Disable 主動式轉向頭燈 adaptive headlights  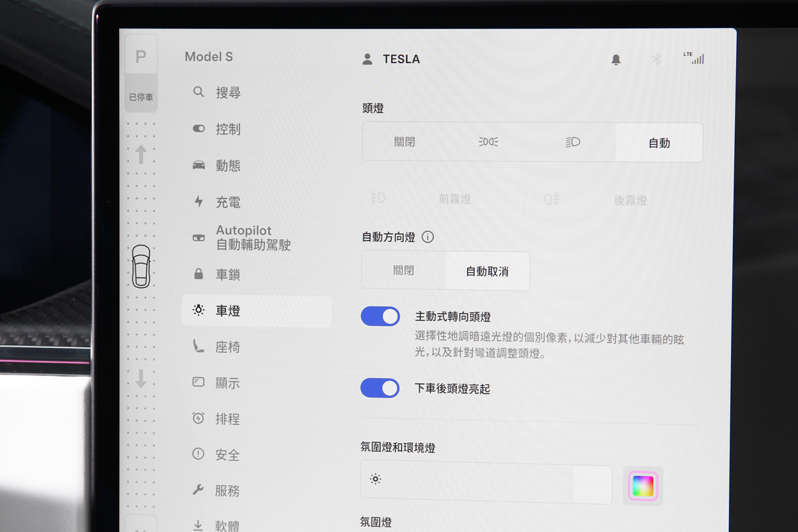coord(380,316)
